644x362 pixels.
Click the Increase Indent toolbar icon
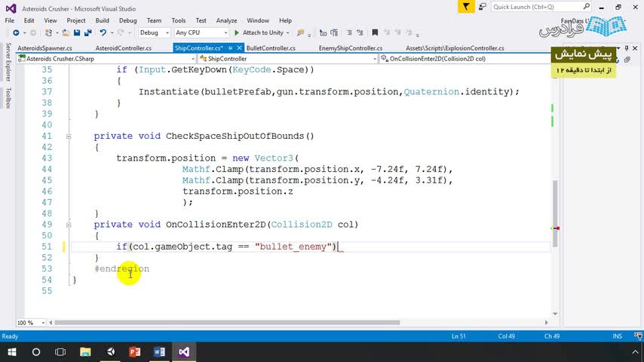pos(334,32)
